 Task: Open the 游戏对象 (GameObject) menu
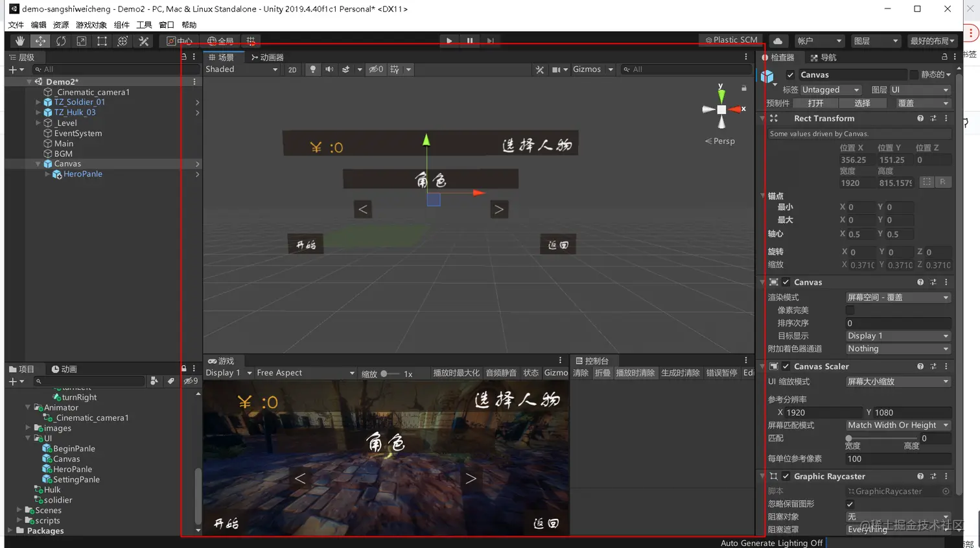(91, 25)
